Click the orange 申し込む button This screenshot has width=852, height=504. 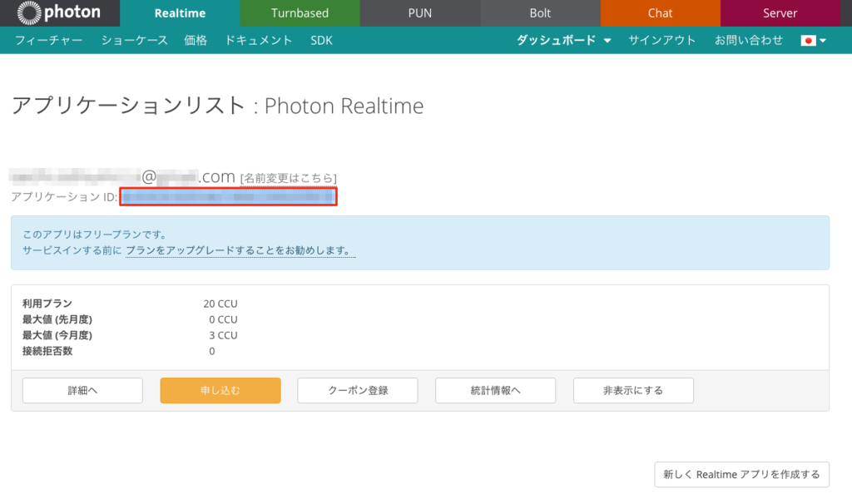(220, 391)
